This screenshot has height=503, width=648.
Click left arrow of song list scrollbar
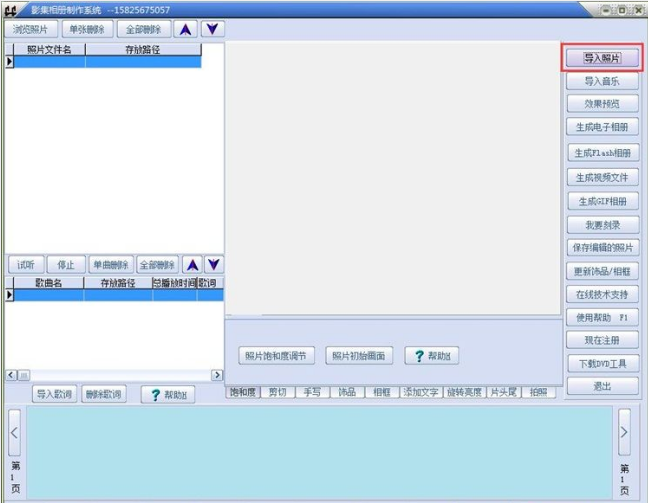coord(11,375)
